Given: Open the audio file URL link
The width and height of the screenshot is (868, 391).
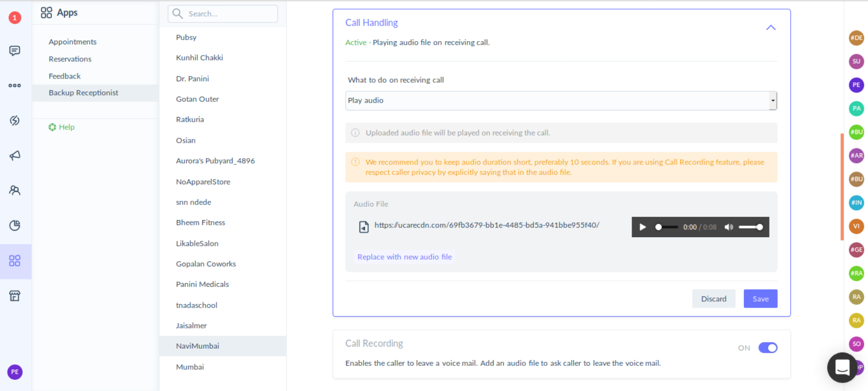Looking at the screenshot, I should tap(487, 225).
